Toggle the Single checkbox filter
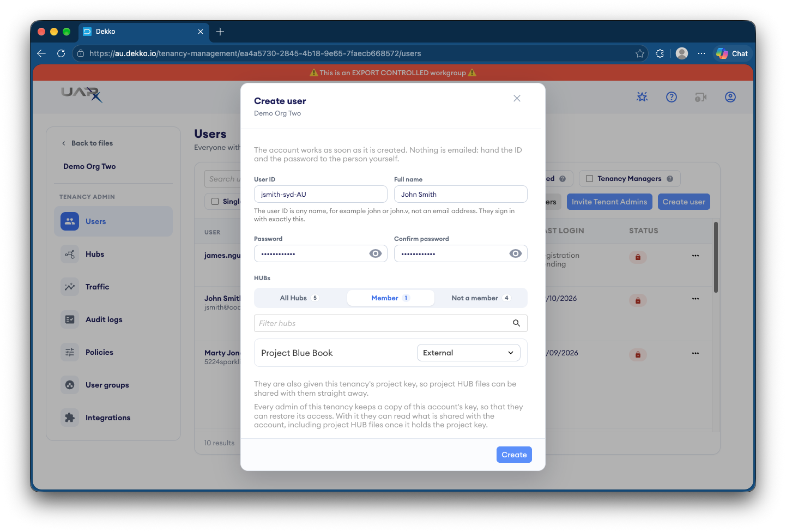Image resolution: width=786 pixels, height=532 pixels. (x=215, y=201)
